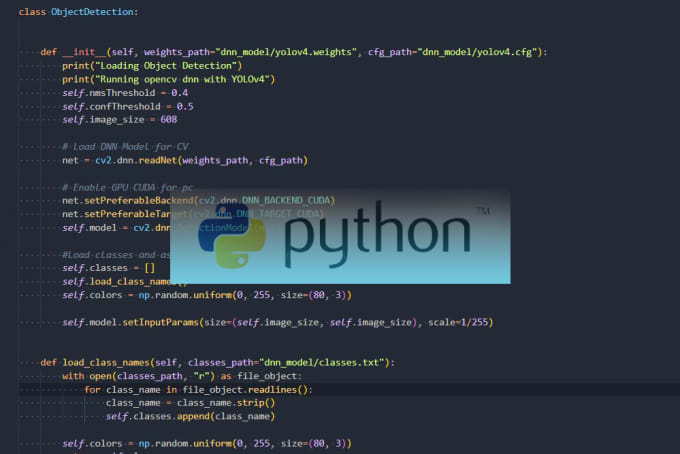Click the empty list brackets after self.classes
Image resolution: width=680 pixels, height=454 pixels.
click(x=149, y=268)
